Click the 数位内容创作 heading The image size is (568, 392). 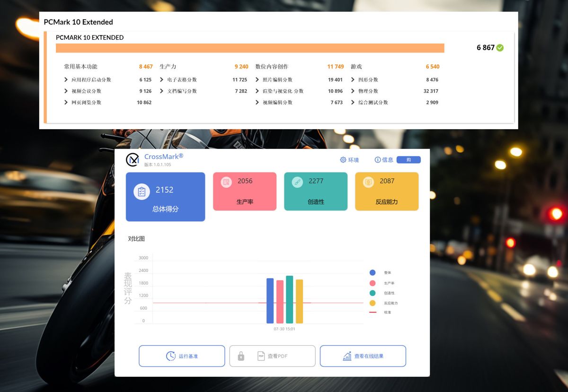click(272, 67)
